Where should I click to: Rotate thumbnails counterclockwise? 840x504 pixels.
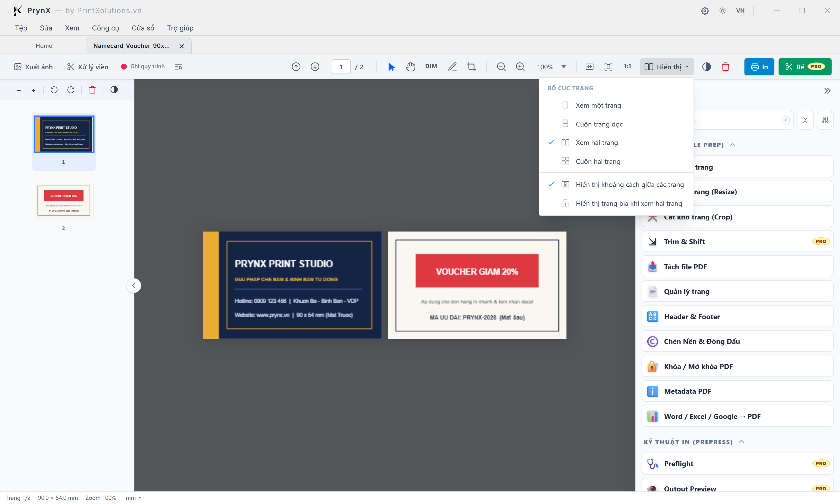[54, 90]
